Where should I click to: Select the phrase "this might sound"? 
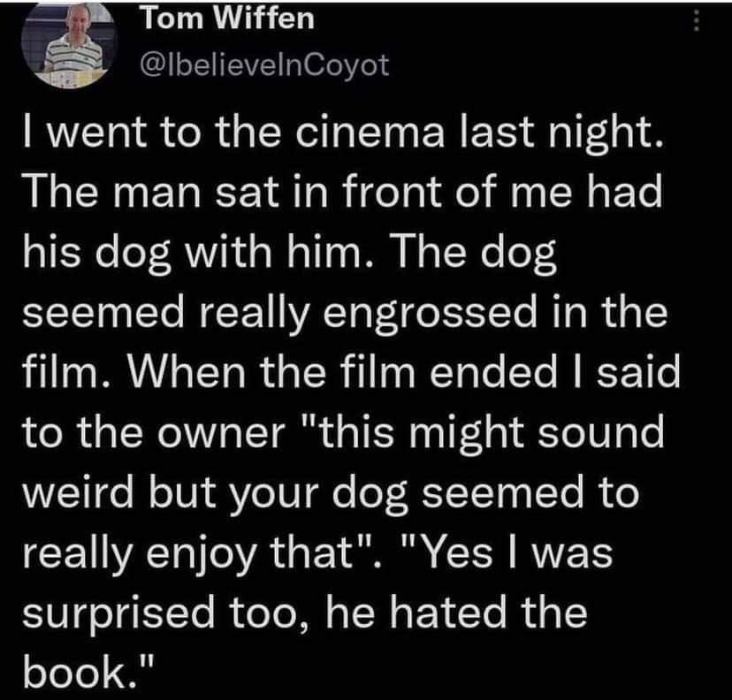[x=484, y=433]
